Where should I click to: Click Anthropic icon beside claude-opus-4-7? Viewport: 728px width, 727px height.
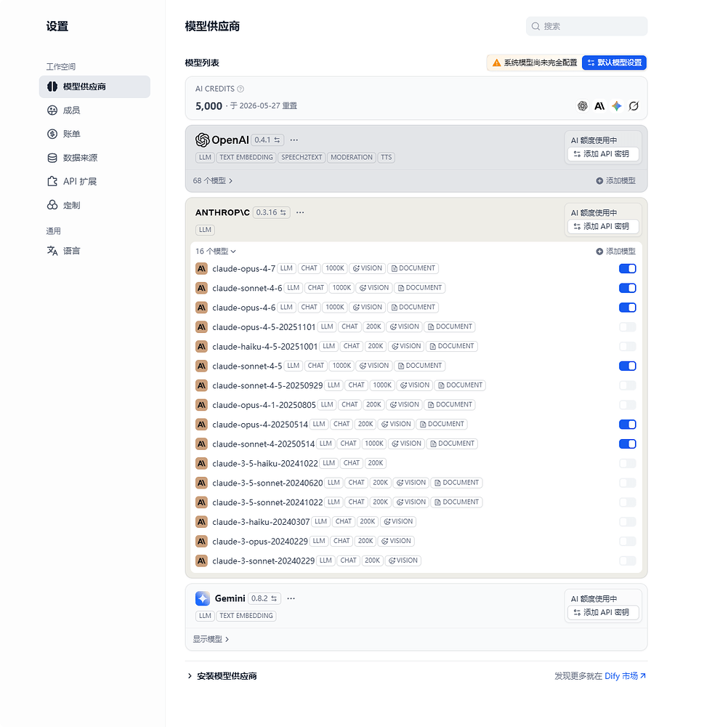[201, 268]
